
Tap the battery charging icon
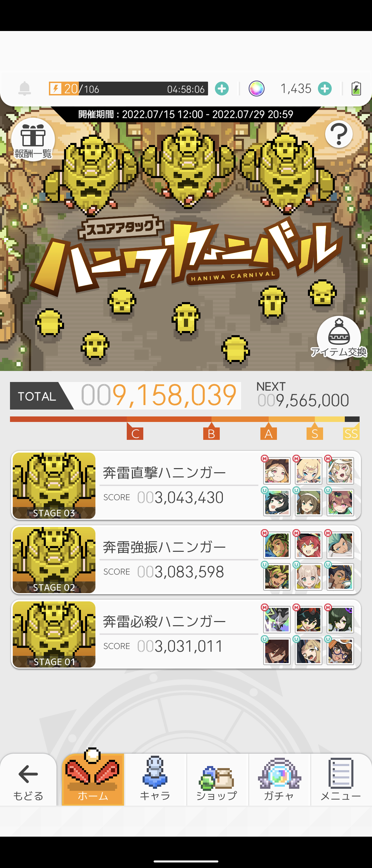pos(356,89)
